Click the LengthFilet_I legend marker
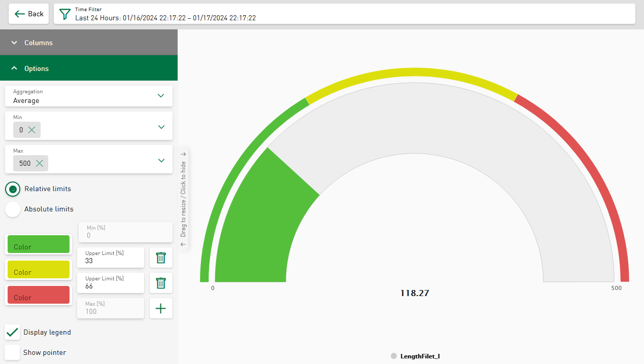The height and width of the screenshot is (364, 644). click(x=394, y=356)
